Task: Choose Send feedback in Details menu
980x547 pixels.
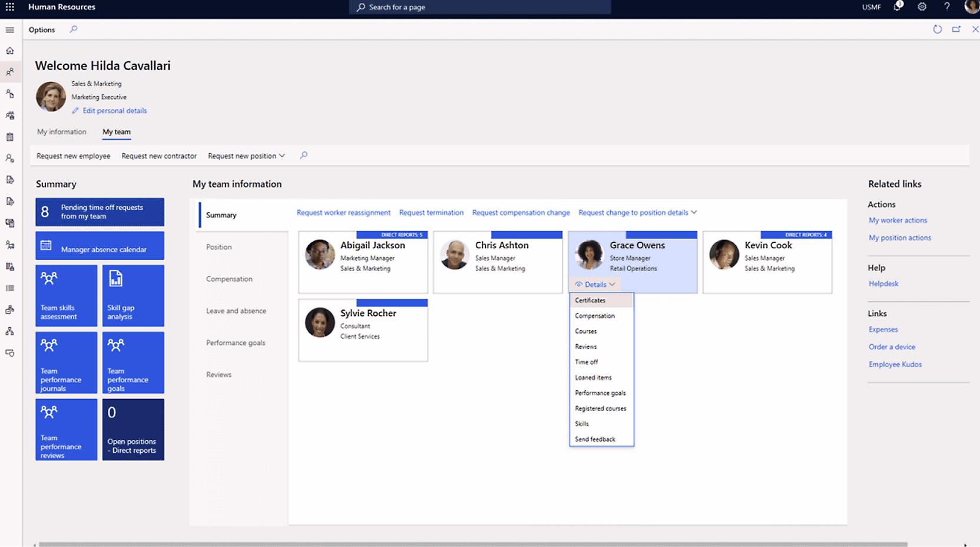Action: pos(595,439)
